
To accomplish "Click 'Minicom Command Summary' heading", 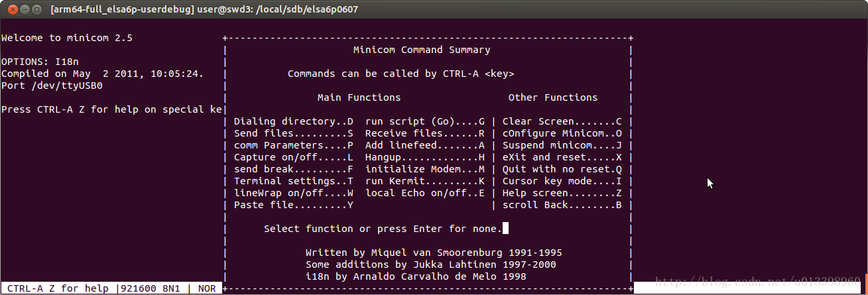I will pyautogui.click(x=422, y=50).
